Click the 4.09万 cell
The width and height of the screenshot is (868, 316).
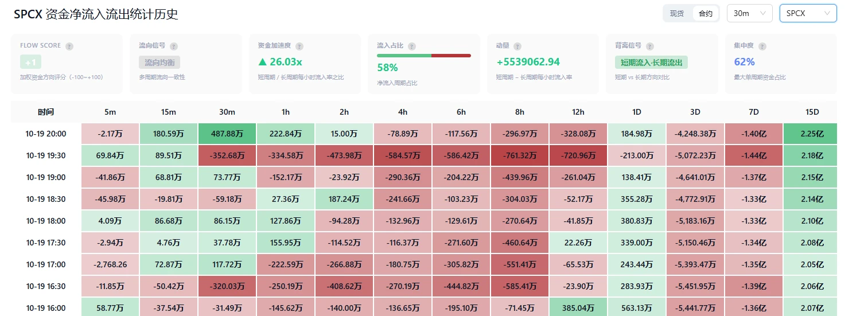pyautogui.click(x=110, y=221)
